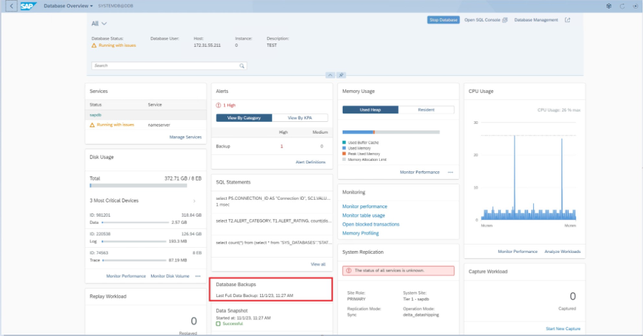
Task: Click the play circle icon in the header
Action: coord(635,6)
